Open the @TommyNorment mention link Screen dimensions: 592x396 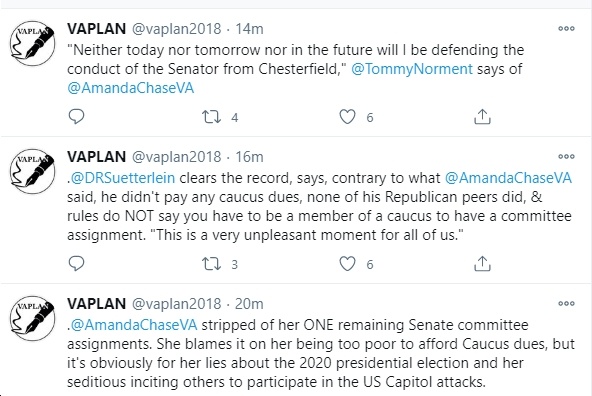pyautogui.click(x=412, y=69)
